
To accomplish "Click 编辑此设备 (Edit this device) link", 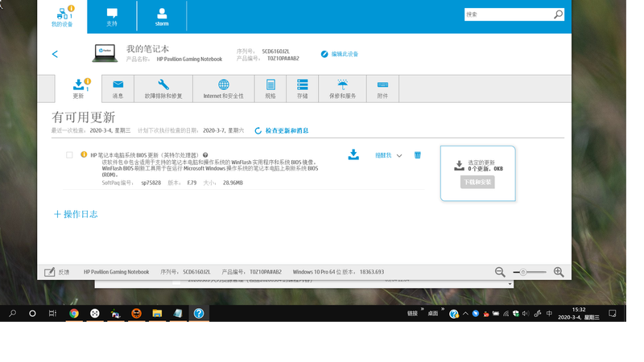I will 340,54.
